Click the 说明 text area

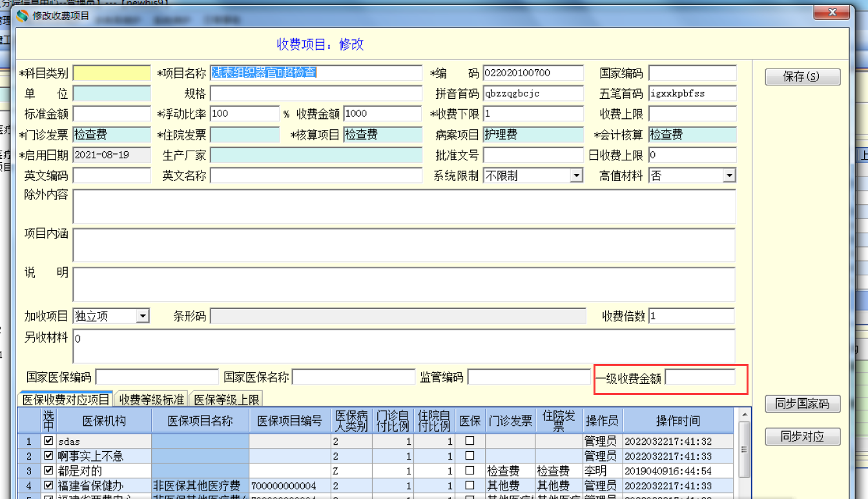tap(404, 284)
